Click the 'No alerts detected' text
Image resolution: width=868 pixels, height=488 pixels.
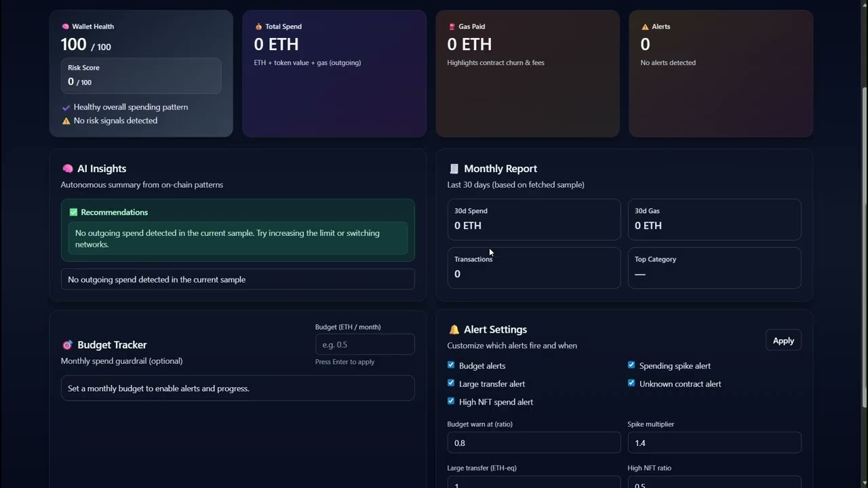tap(668, 62)
